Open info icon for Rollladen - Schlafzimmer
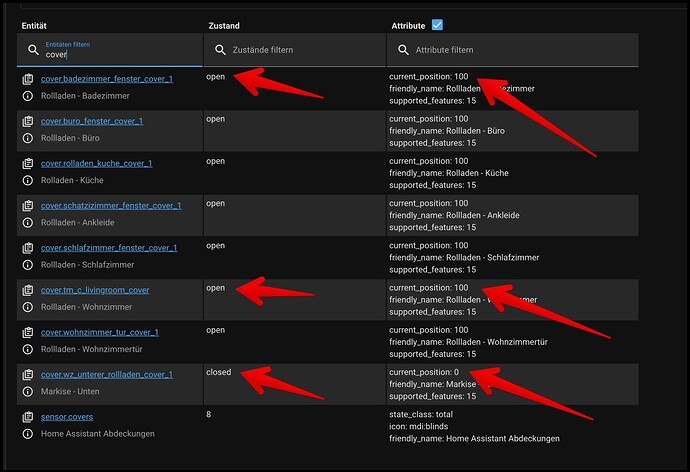This screenshot has height=472, width=690. click(x=28, y=265)
